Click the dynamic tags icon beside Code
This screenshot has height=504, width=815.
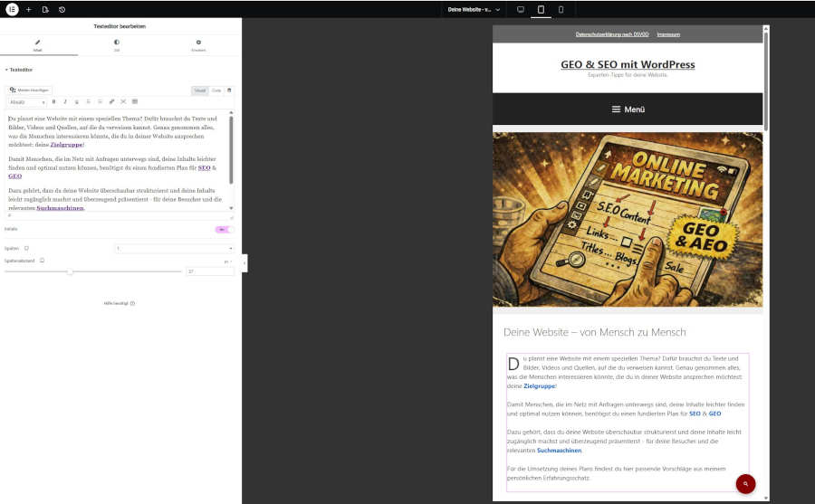pos(229,90)
